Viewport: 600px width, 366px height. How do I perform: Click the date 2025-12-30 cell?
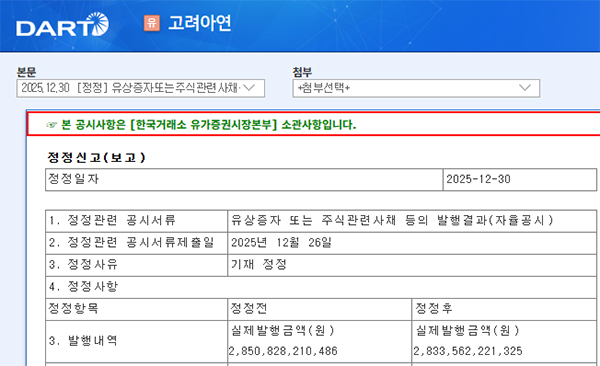coord(520,180)
